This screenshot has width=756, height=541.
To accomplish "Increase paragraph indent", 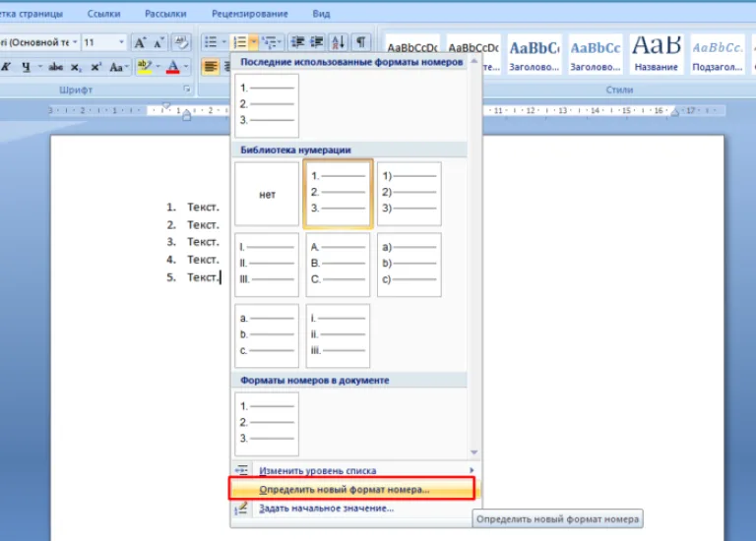I will point(316,42).
